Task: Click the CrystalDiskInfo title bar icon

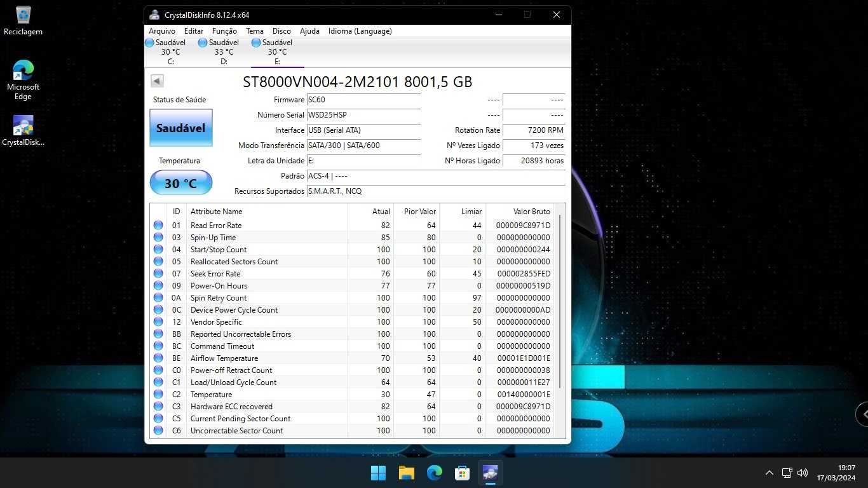Action: [154, 15]
